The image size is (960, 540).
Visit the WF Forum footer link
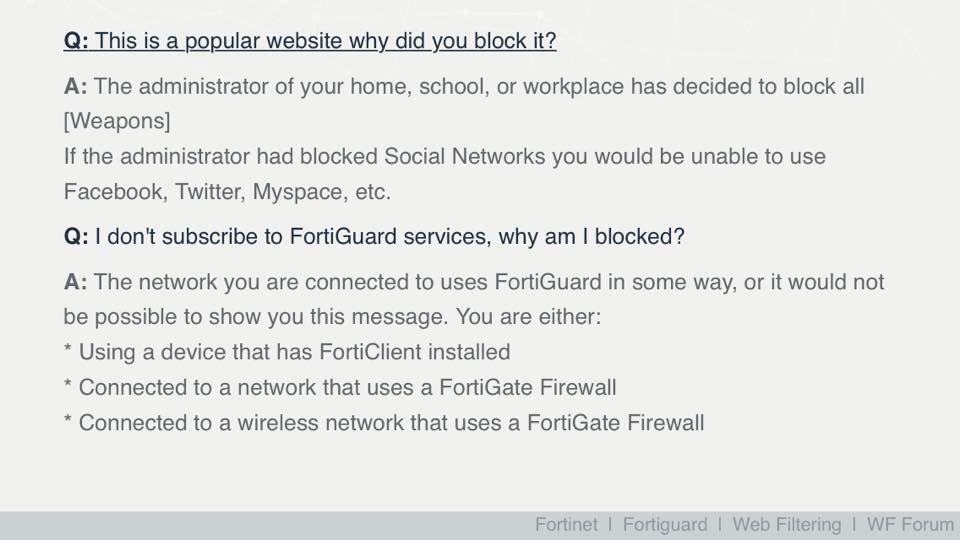pos(910,525)
